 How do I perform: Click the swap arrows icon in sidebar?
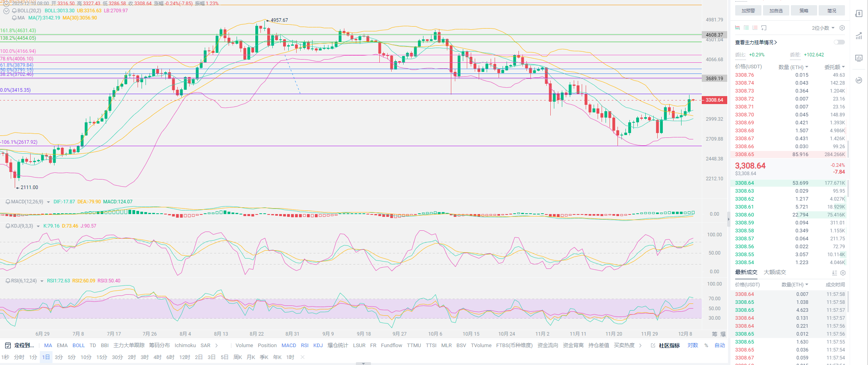click(x=858, y=80)
